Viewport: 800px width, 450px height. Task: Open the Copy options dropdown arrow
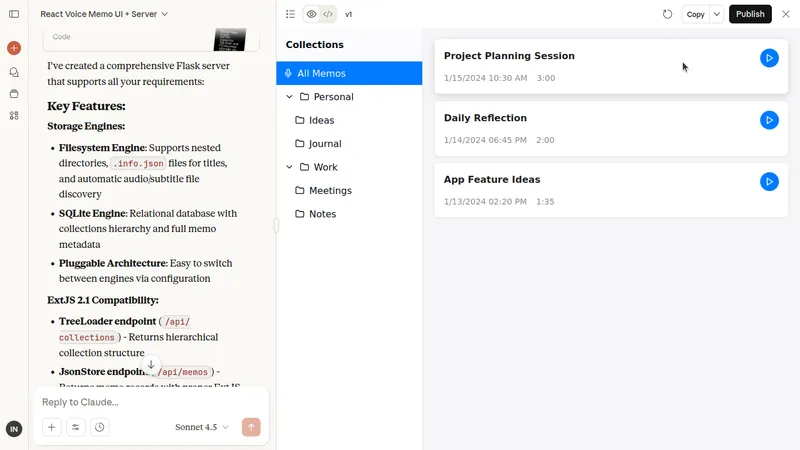tap(717, 14)
